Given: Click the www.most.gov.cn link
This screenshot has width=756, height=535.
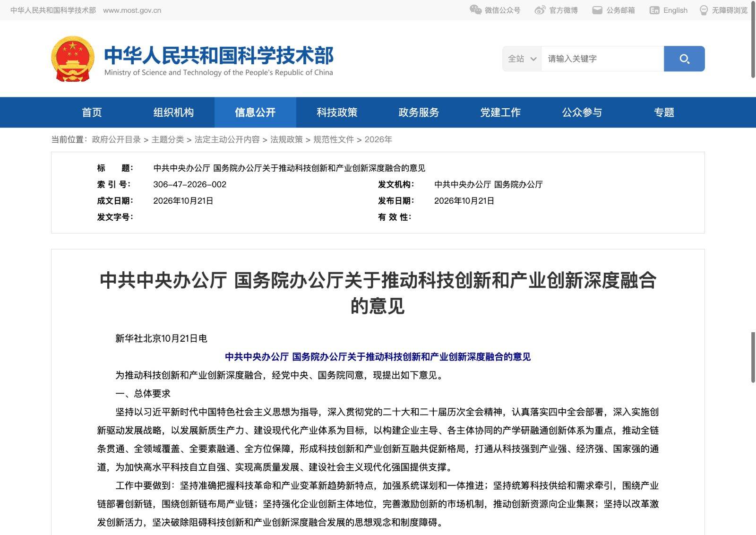Looking at the screenshot, I should (x=132, y=10).
